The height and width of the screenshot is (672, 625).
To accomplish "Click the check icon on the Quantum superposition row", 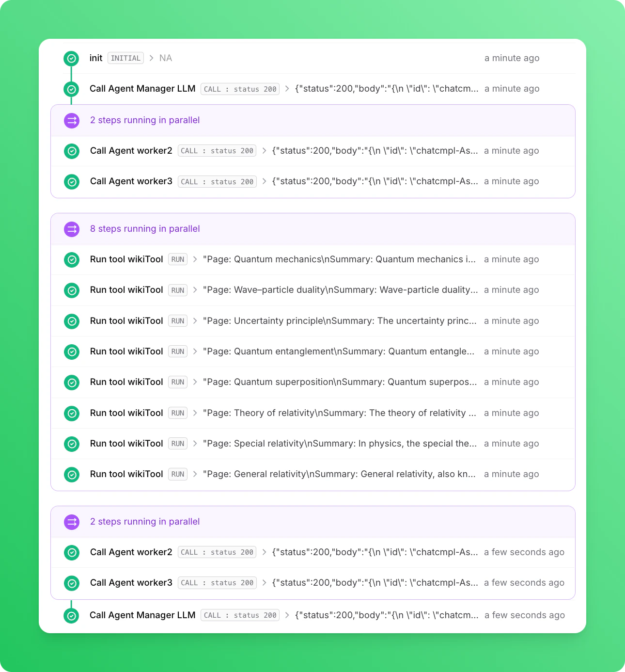I will tap(72, 383).
